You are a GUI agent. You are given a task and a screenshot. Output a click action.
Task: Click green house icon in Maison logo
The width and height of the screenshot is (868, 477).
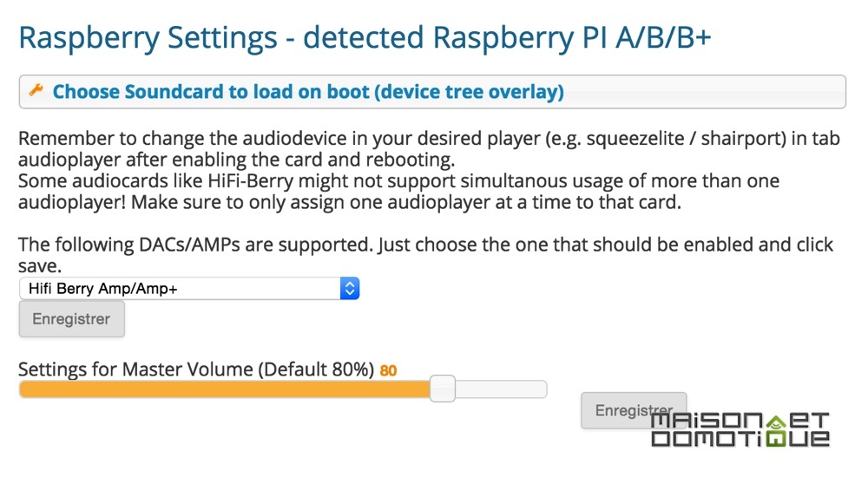775,422
